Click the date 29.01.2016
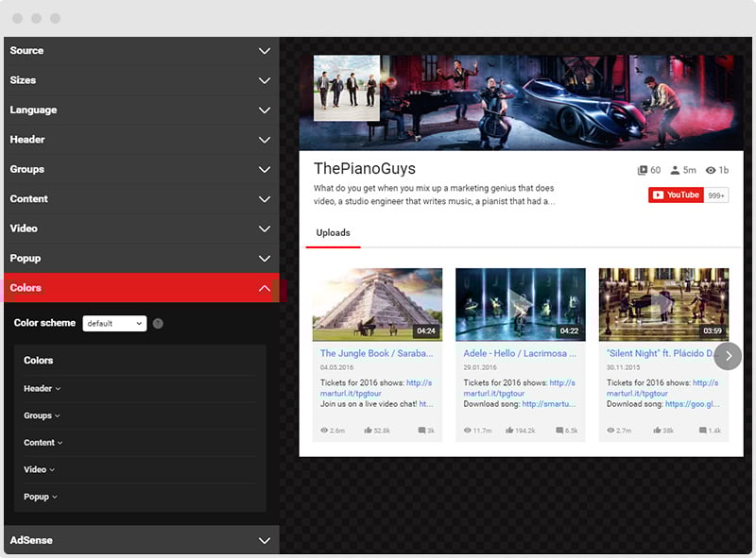Screen dimensions: 756x558 tap(480, 367)
